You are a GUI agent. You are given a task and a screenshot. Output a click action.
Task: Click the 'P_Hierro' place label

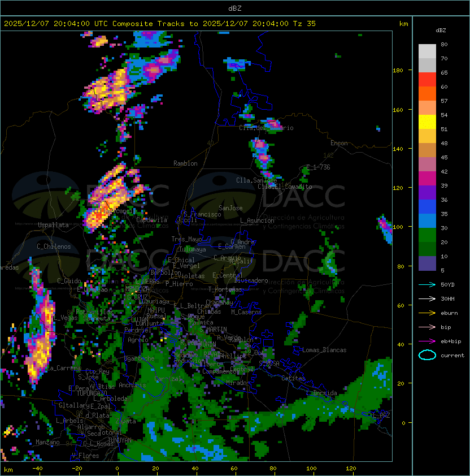tap(179, 284)
